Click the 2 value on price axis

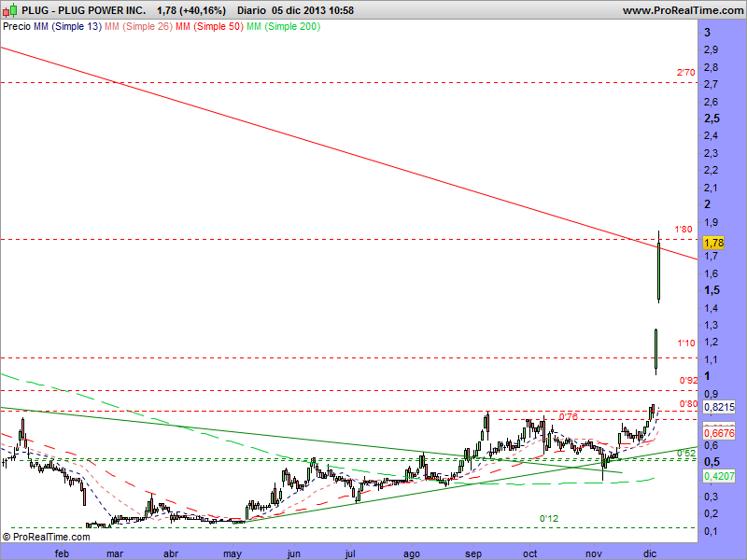708,204
